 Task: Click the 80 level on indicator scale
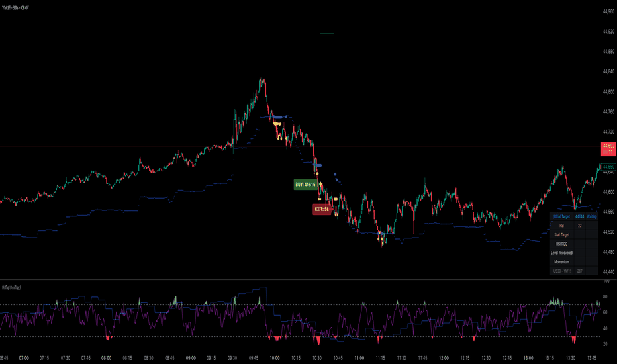click(605, 297)
